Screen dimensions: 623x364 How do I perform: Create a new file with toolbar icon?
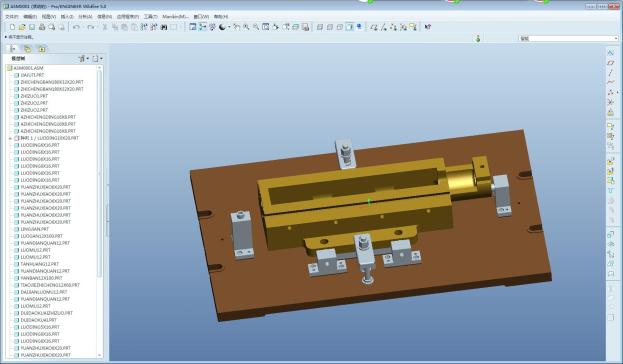(x=12, y=27)
